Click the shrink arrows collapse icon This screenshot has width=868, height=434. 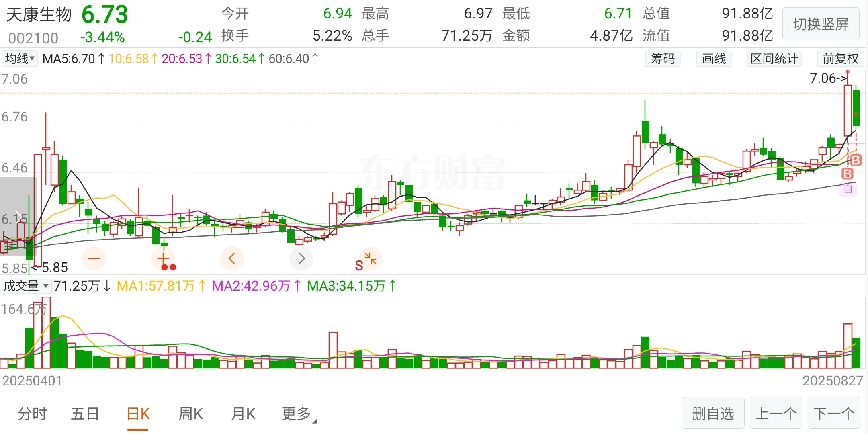point(371,258)
